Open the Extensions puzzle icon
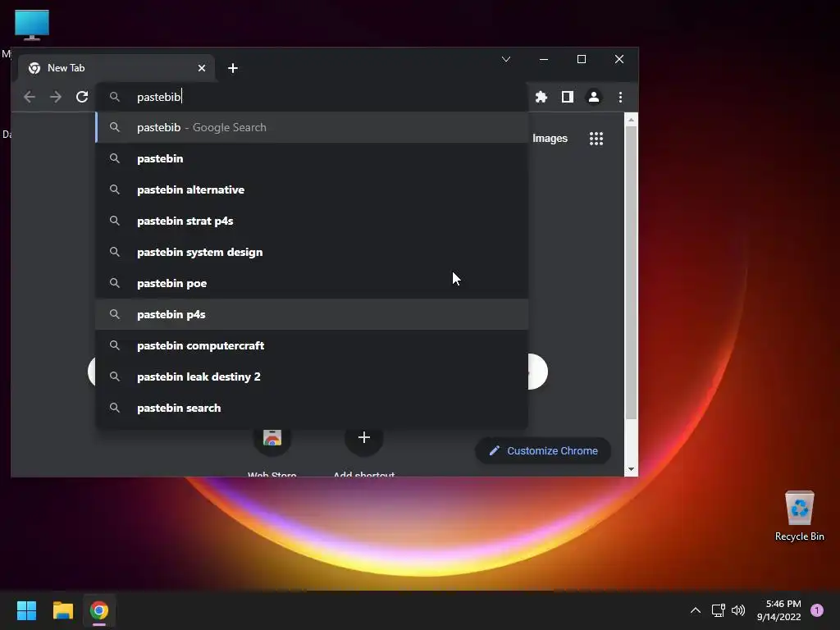840x630 pixels. point(541,97)
